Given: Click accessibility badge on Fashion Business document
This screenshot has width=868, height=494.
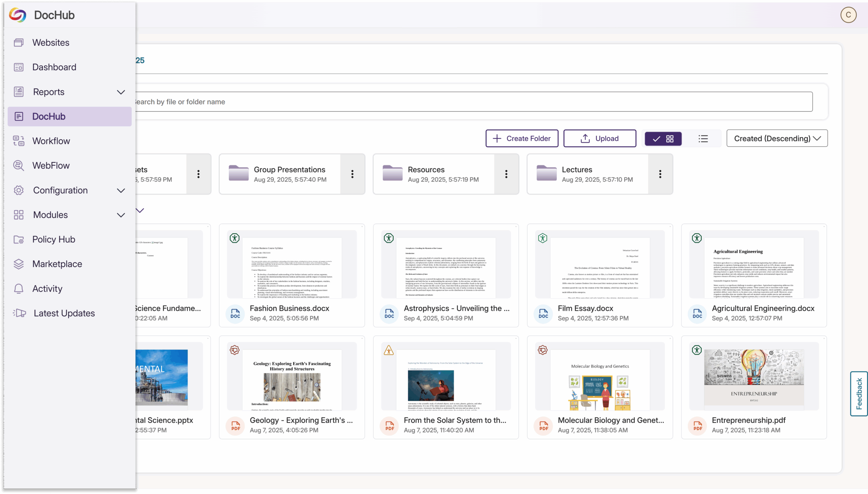Looking at the screenshot, I should pos(235,238).
